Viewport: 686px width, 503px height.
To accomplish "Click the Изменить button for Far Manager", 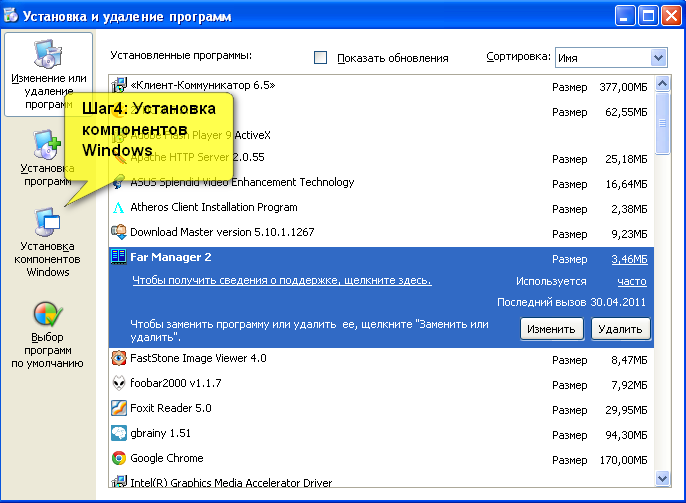I will [x=551, y=329].
